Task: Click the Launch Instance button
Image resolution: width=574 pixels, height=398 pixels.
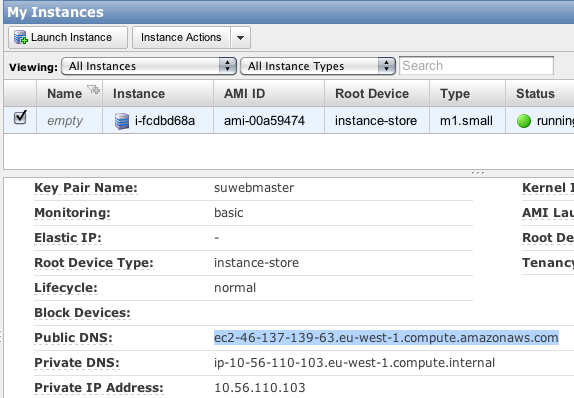Action: tap(68, 37)
